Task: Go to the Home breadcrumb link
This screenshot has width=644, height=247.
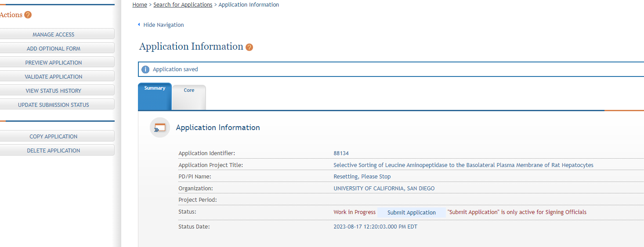Action: coord(140,5)
